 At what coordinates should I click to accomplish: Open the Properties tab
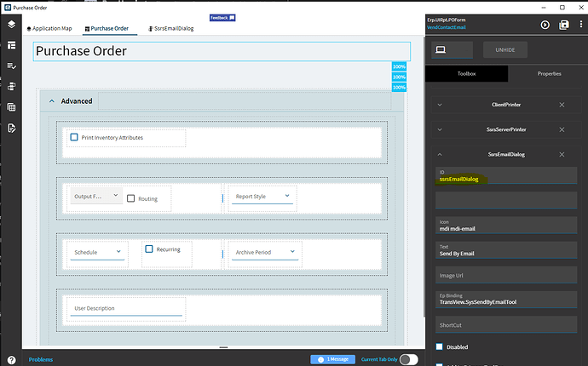(549, 74)
